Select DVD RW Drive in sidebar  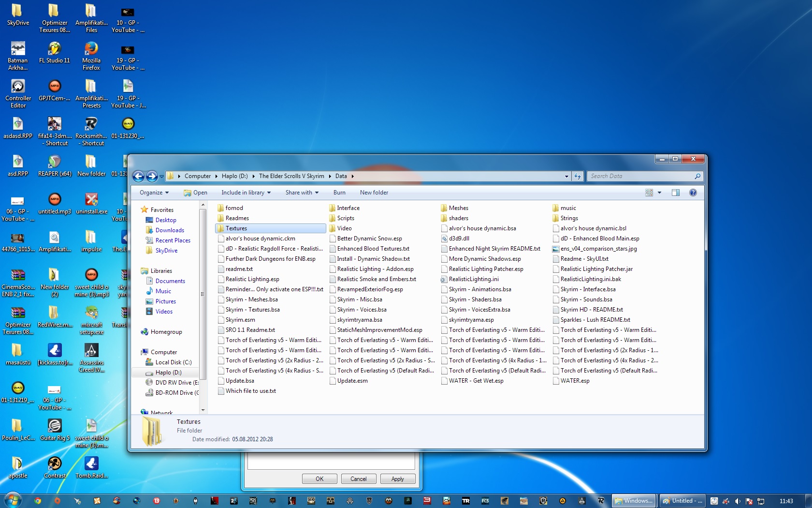click(177, 383)
